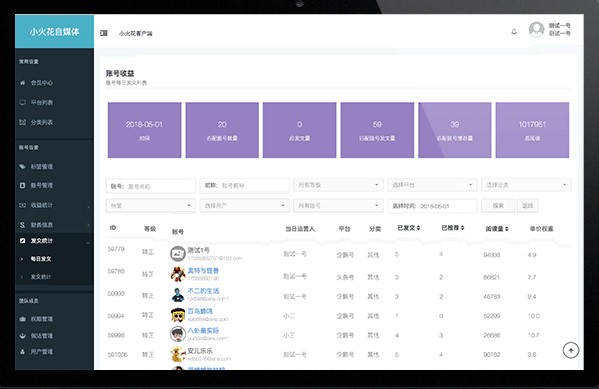Expand the 收益统计 submenu chevron

[88, 207]
